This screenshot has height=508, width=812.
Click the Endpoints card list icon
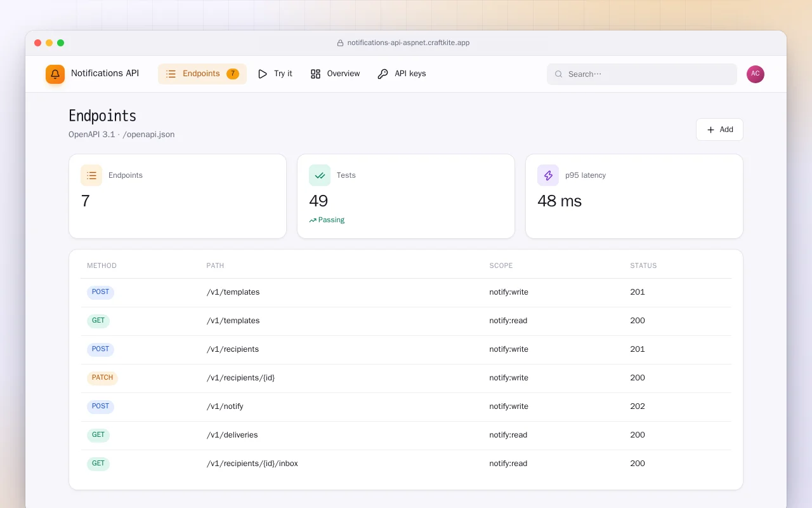(x=91, y=175)
